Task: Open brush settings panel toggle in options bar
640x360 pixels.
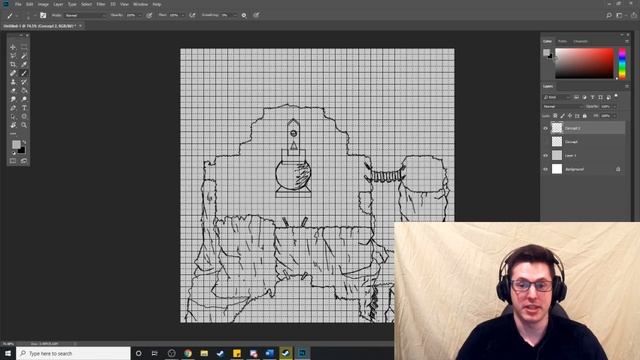Action: (43, 15)
